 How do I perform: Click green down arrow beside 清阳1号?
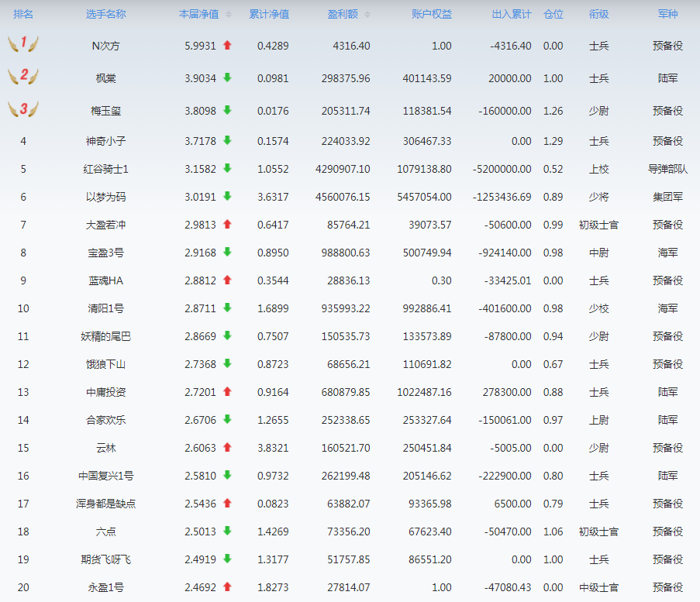tap(227, 308)
